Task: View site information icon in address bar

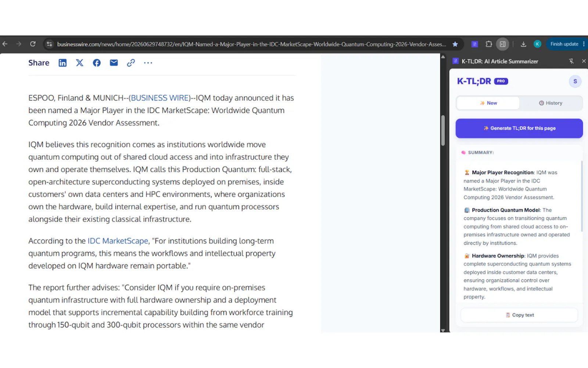Action: click(x=49, y=44)
